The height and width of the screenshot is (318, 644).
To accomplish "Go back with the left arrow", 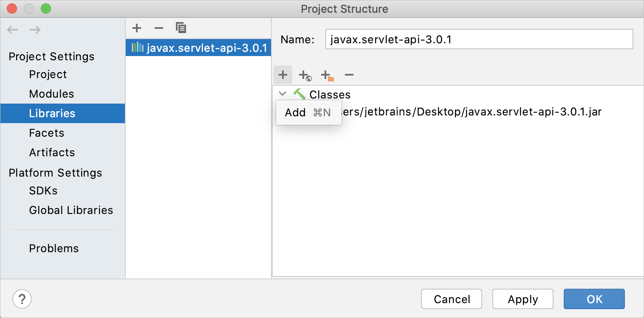I will click(13, 30).
